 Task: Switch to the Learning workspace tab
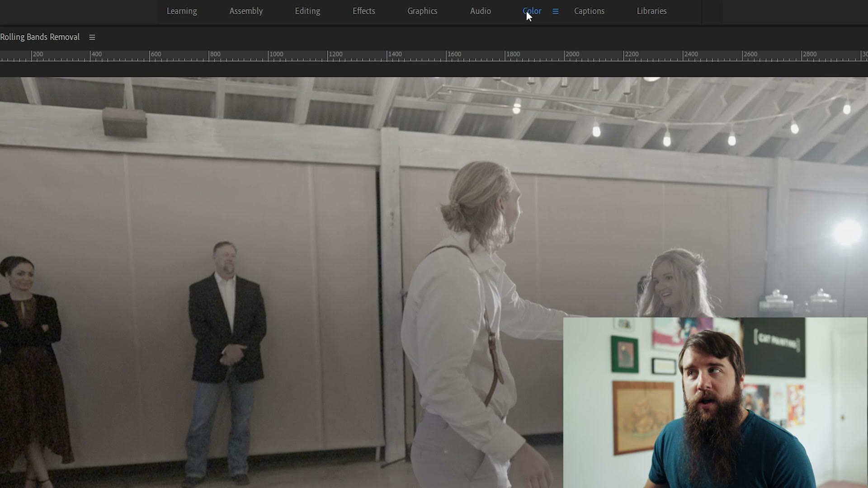181,11
